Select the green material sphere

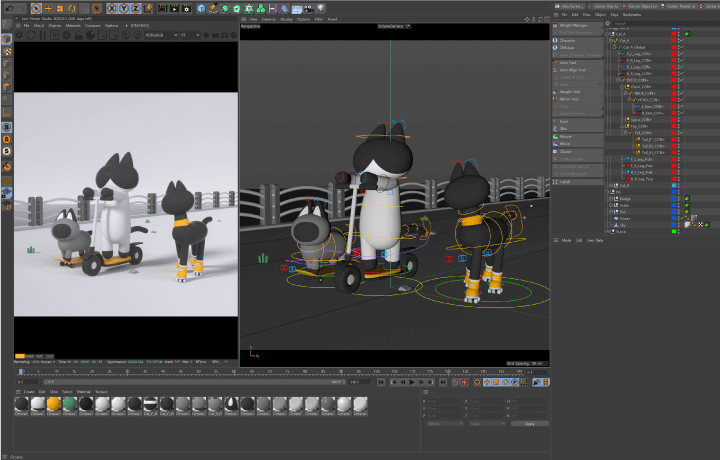pyautogui.click(x=70, y=404)
